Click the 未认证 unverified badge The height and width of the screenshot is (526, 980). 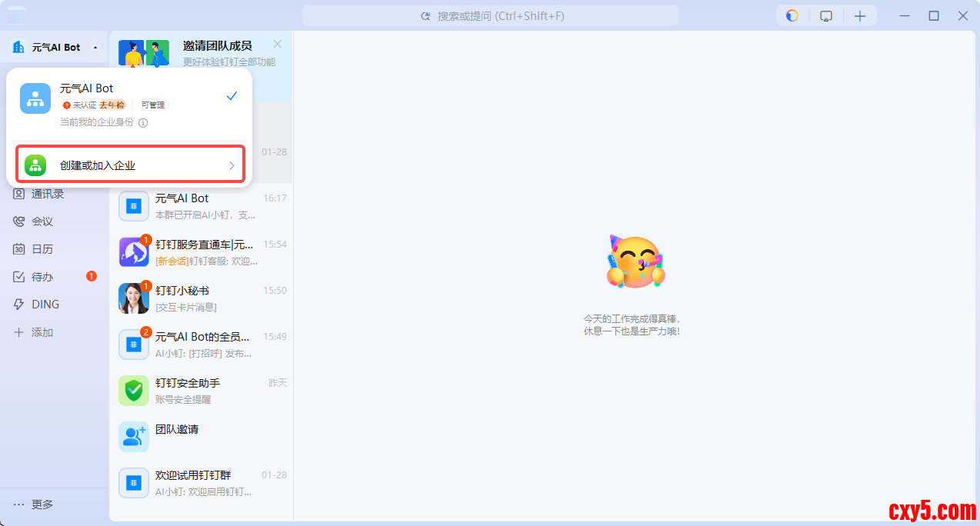[79, 105]
